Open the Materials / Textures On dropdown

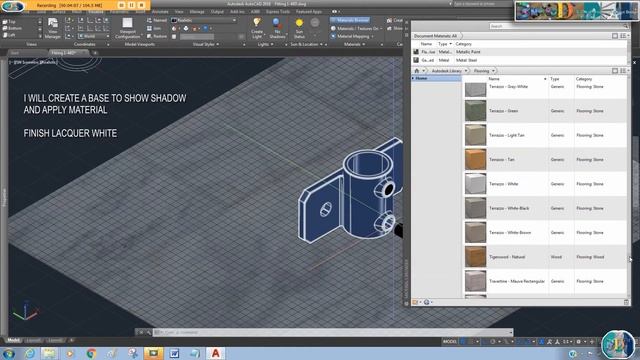click(356, 28)
